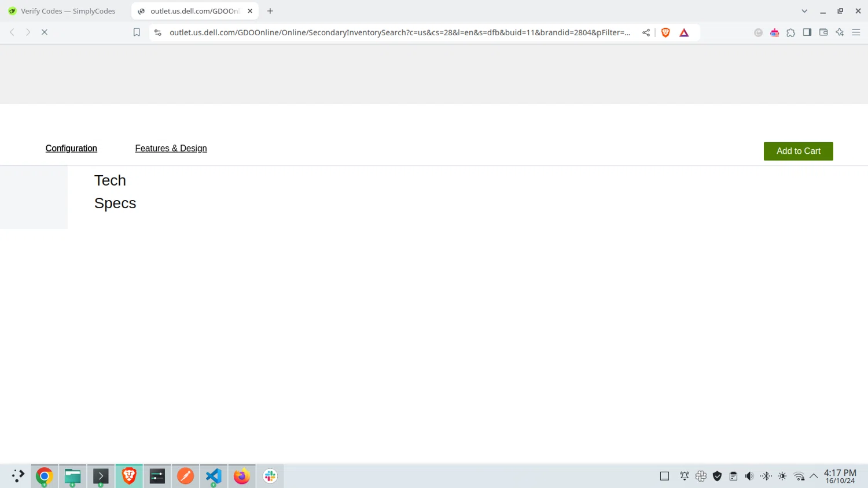Open Brave Shields panel
The height and width of the screenshot is (488, 868).
[x=665, y=32]
